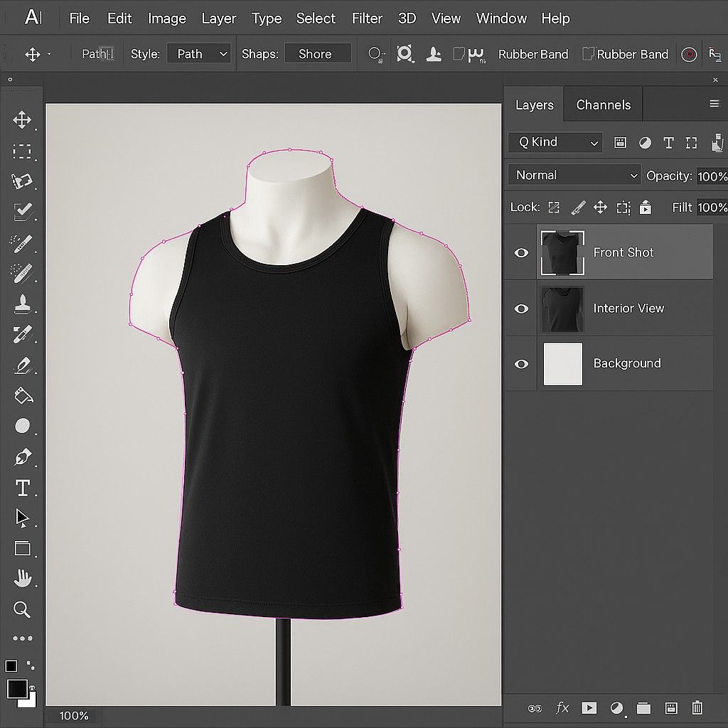The height and width of the screenshot is (728, 728).
Task: Switch to the Layers tab
Action: tap(535, 105)
